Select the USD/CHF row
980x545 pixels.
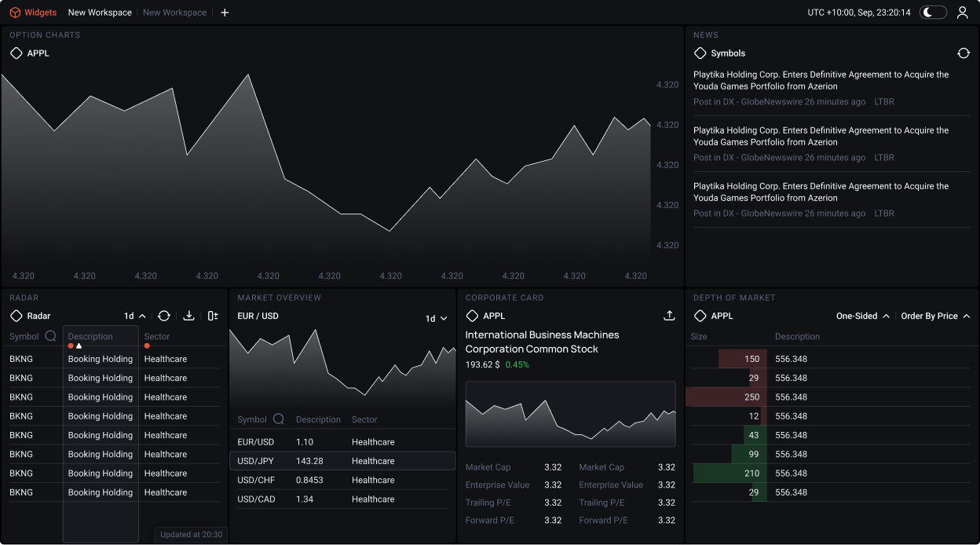342,480
